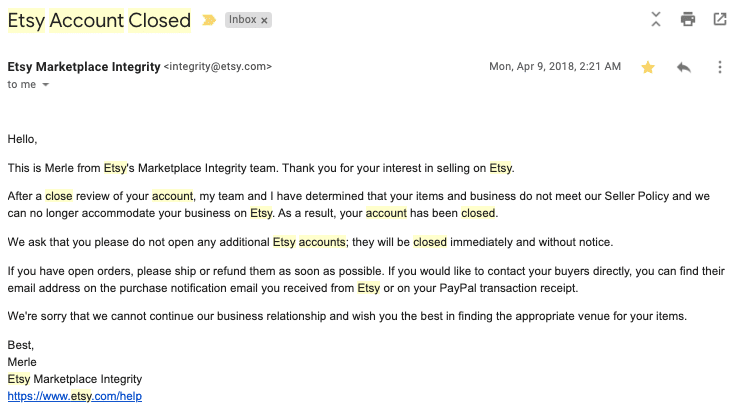This screenshot has width=741, height=414.
Task: Click the email subject Etsy Account Closed
Action: (x=99, y=20)
